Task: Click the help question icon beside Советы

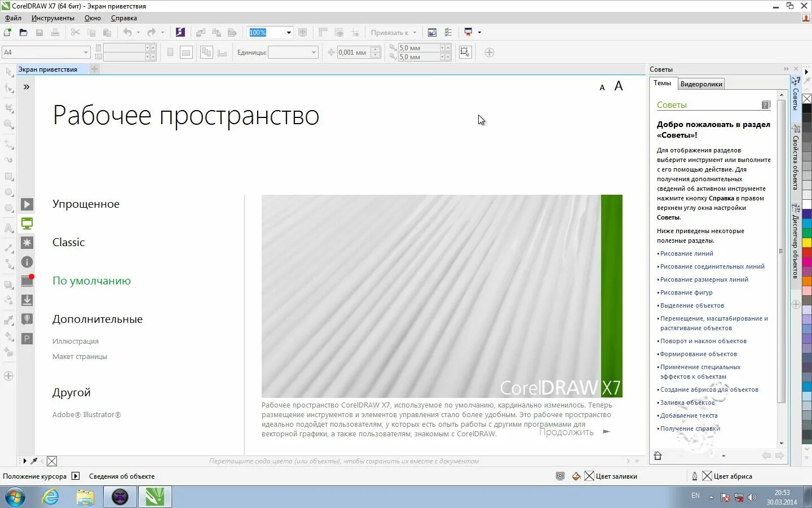Action: 766,105
